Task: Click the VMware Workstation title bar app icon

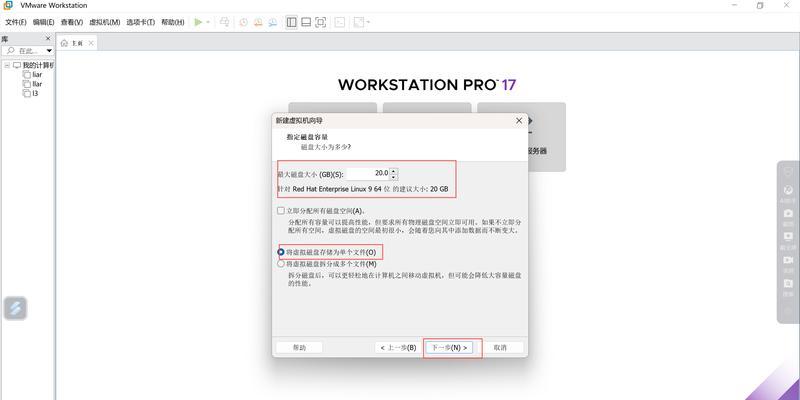Action: click(8, 5)
